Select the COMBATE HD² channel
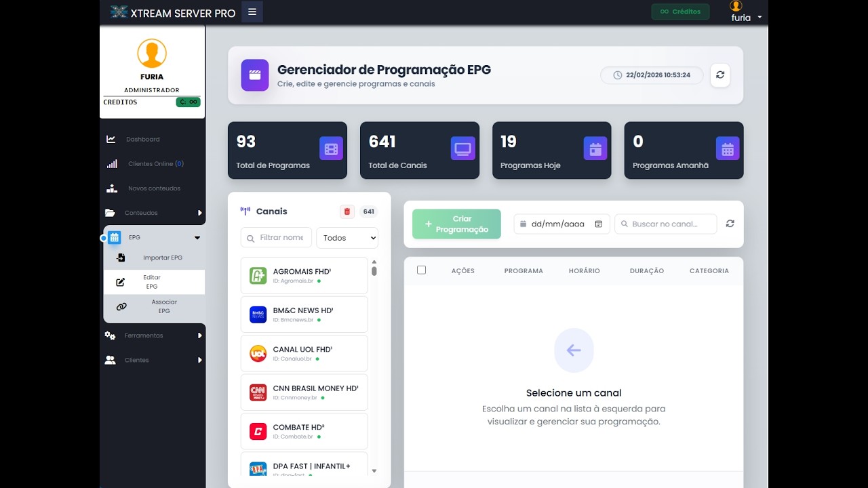Viewport: 868px width, 488px height. [x=304, y=431]
